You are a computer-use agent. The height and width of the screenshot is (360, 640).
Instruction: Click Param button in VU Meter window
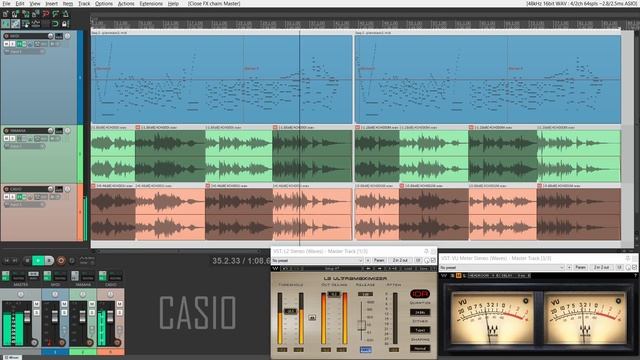point(580,267)
